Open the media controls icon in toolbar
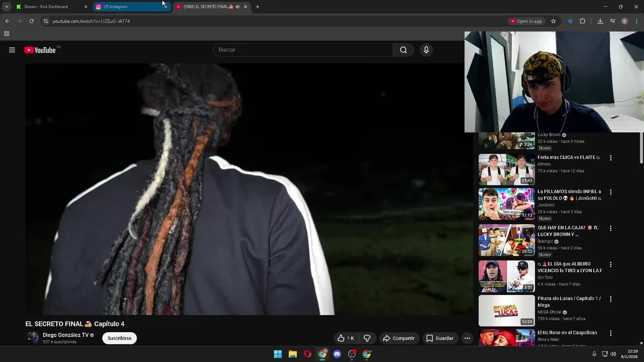The height and width of the screenshot is (362, 644). coord(612,21)
